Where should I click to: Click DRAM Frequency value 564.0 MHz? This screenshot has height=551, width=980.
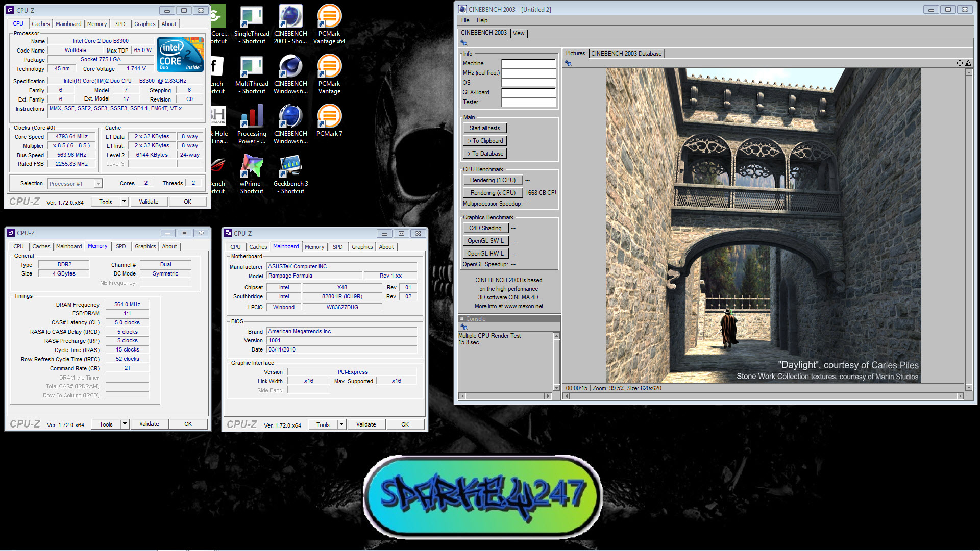(x=127, y=304)
